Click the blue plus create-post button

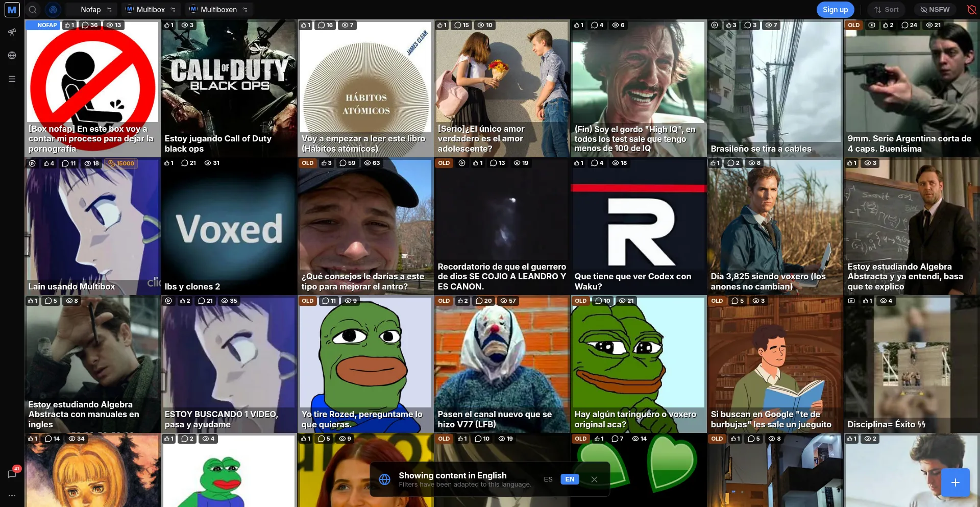coord(955,482)
